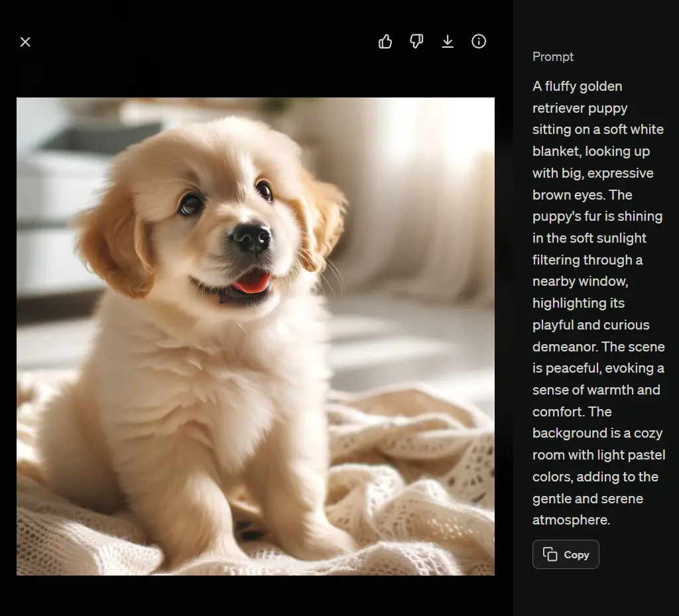This screenshot has width=679, height=616.
Task: Click the puppy's red tongue in the image
Action: click(253, 284)
